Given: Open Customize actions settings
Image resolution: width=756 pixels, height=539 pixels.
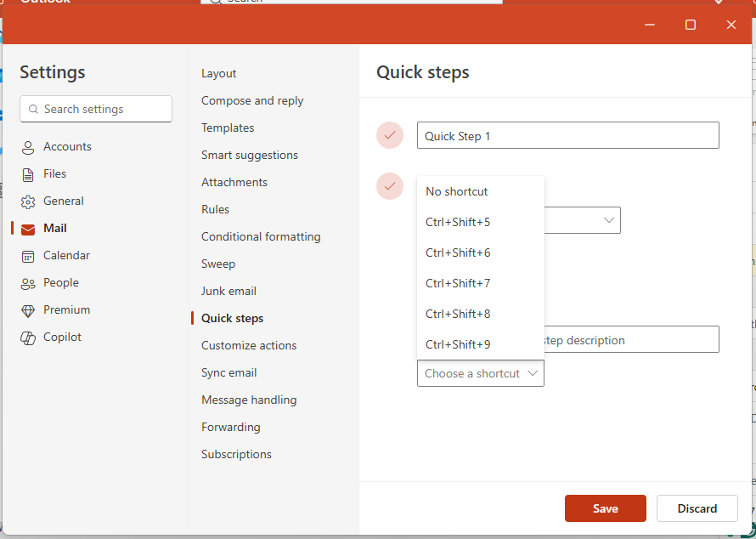Looking at the screenshot, I should pos(249,345).
